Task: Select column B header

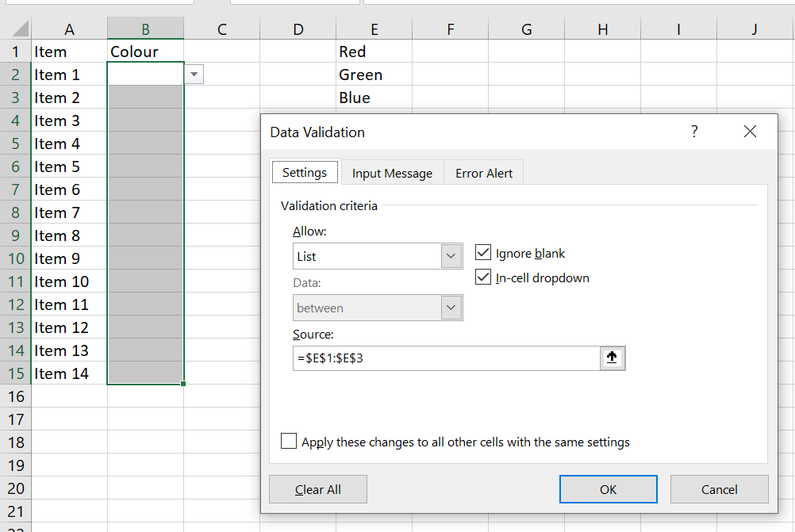Action: (x=146, y=29)
